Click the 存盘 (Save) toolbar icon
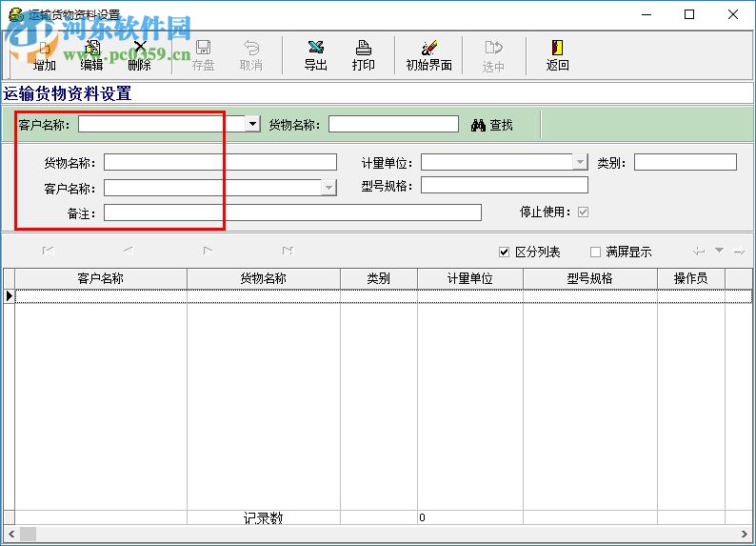 pyautogui.click(x=203, y=55)
